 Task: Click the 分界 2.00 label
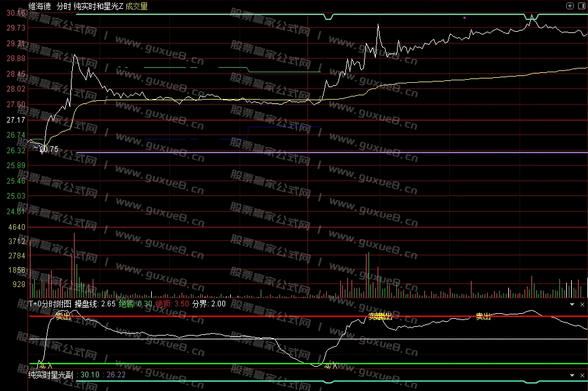point(209,304)
